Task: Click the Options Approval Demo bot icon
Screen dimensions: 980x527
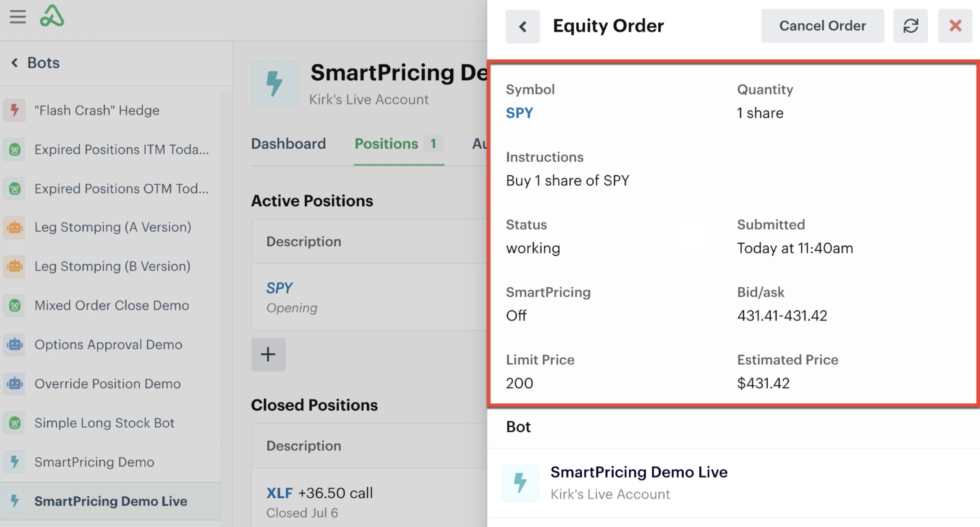Action: point(15,344)
